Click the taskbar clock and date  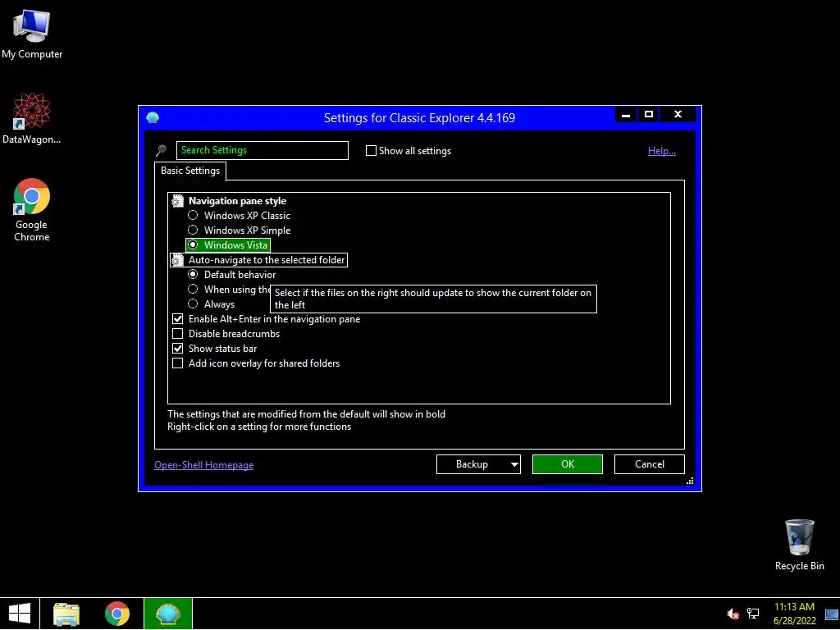pos(794,614)
